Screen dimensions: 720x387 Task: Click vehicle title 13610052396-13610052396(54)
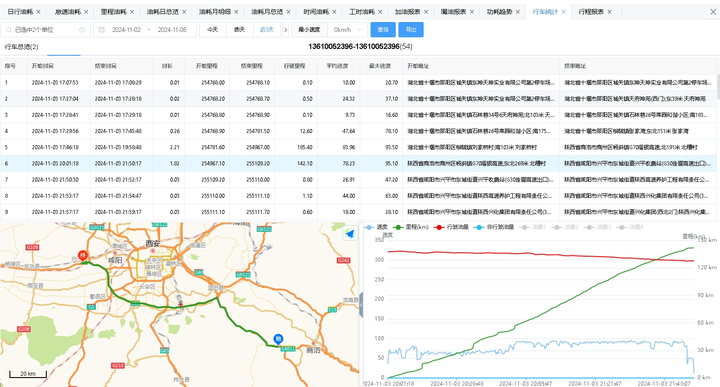click(360, 46)
